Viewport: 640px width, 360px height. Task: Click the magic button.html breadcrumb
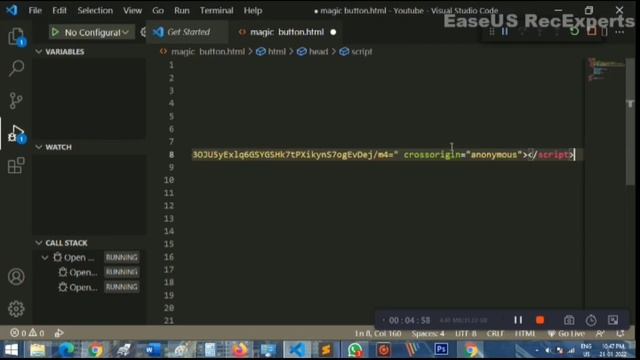coord(208,51)
